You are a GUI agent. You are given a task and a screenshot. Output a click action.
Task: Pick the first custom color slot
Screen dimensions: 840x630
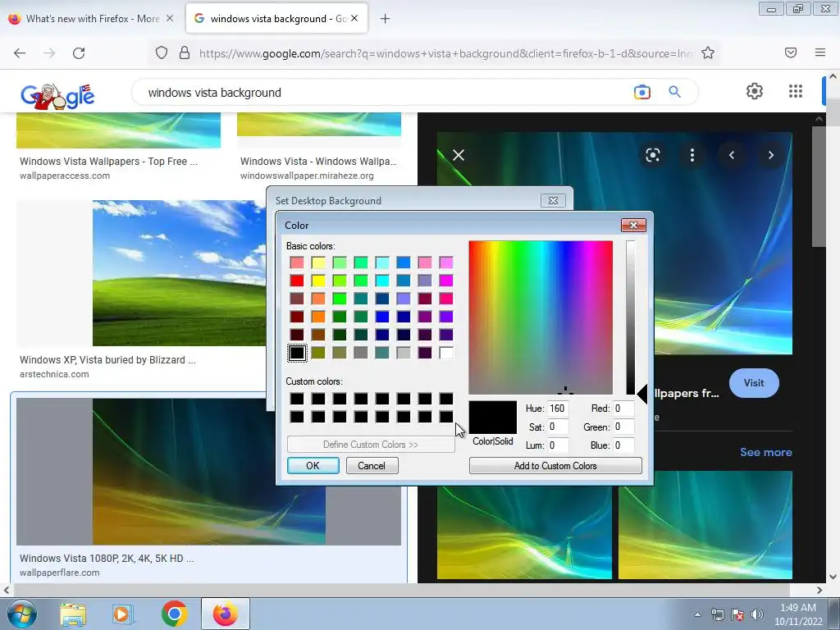click(x=297, y=399)
